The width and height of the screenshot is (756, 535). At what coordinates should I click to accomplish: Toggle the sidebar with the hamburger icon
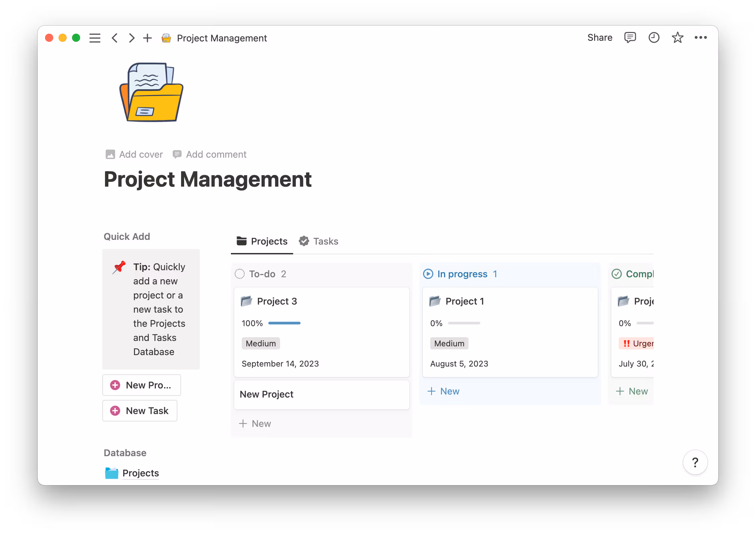95,38
